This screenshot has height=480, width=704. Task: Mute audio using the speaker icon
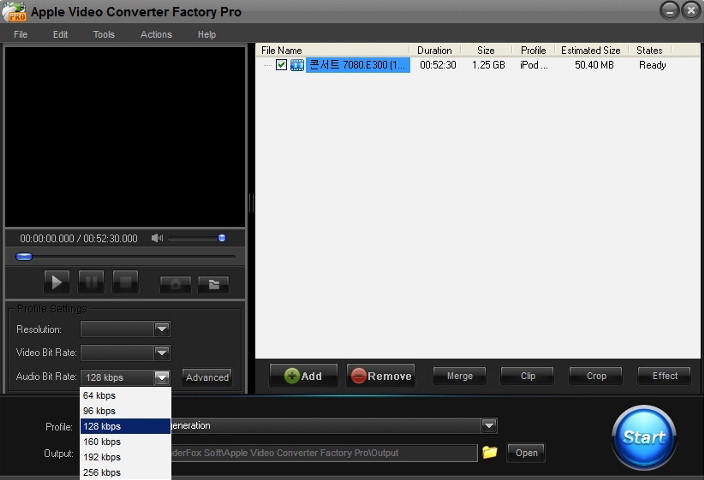click(157, 238)
